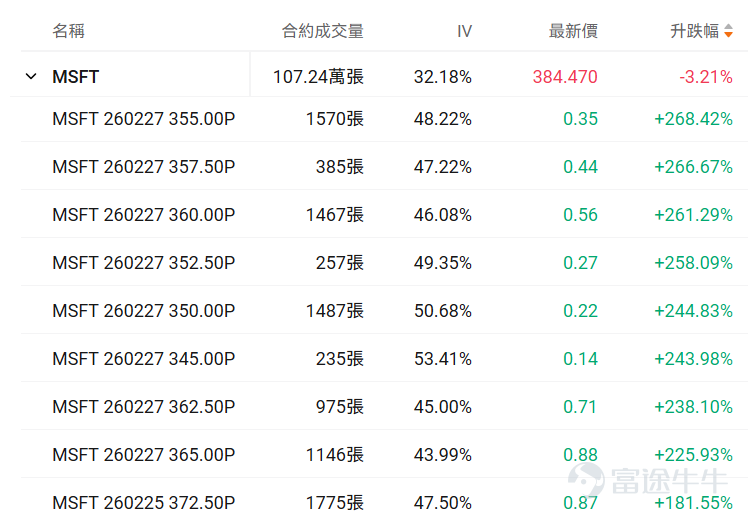Select last price 0.35

[x=580, y=119]
